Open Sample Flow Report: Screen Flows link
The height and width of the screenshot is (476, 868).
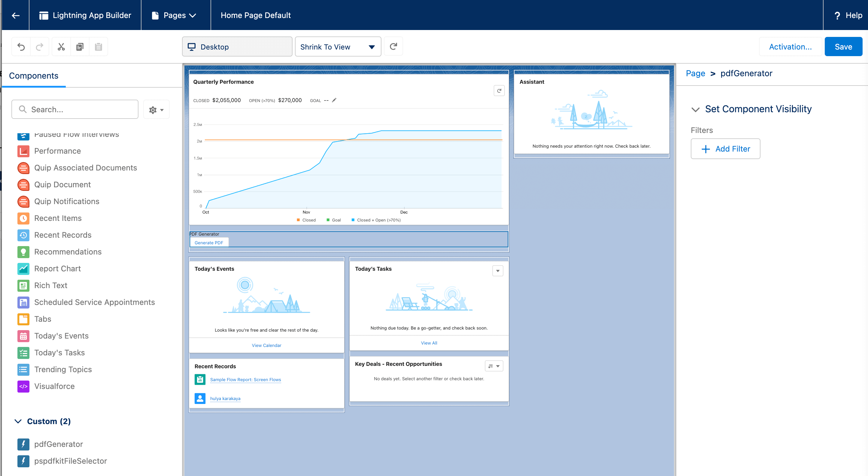tap(245, 379)
